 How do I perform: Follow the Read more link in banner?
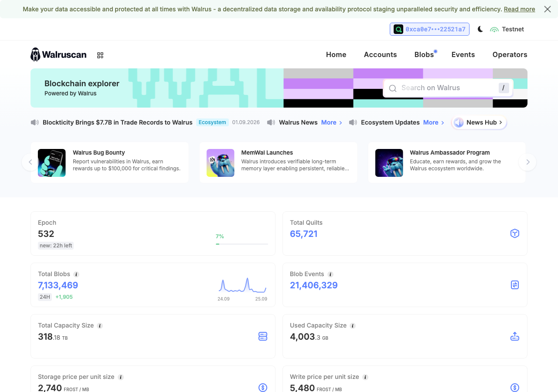tap(519, 9)
